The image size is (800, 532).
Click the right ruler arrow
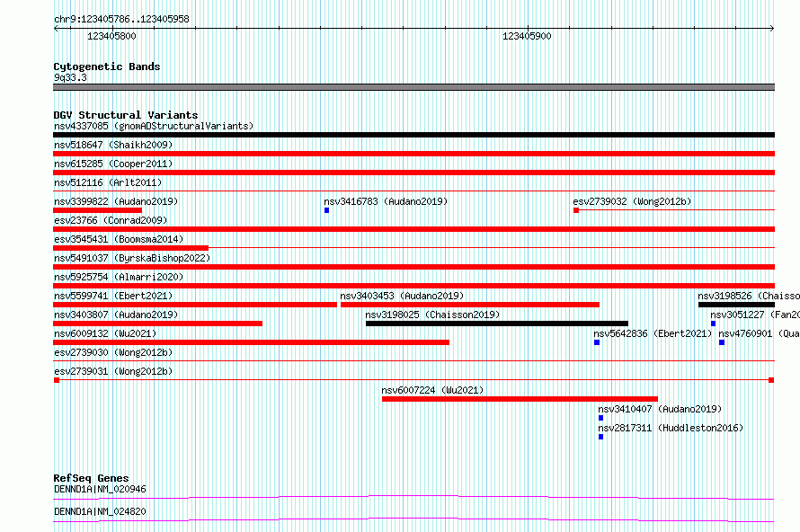pyautogui.click(x=772, y=29)
